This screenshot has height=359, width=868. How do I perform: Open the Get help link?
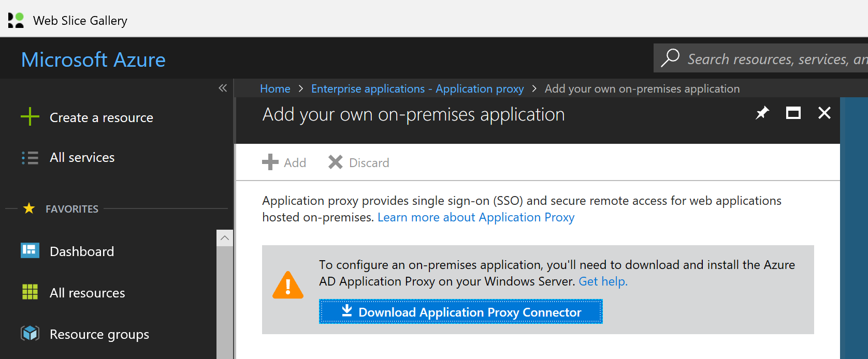[603, 281]
